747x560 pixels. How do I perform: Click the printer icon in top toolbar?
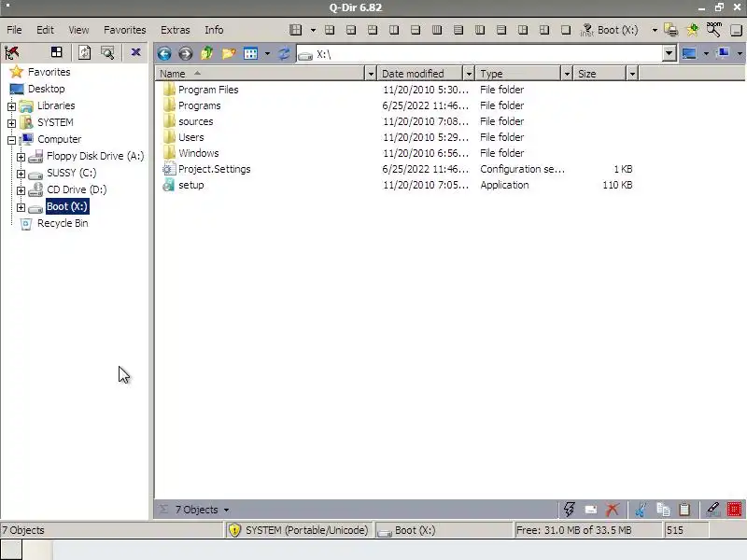pos(670,30)
